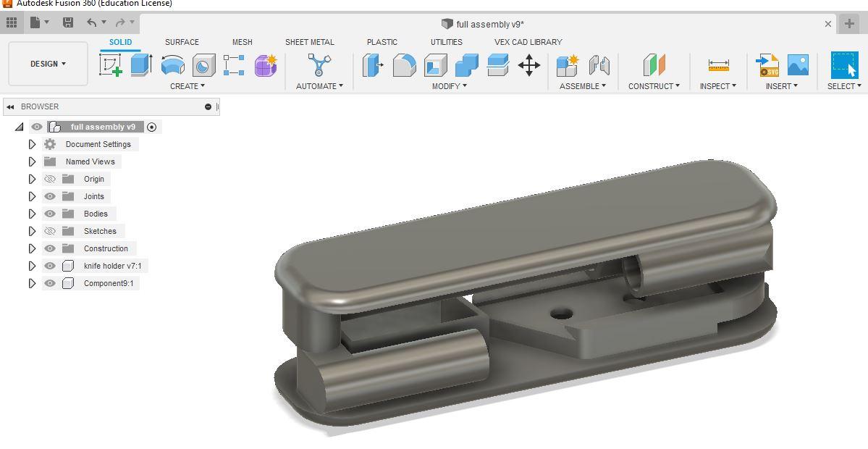Screen dimensions: 868x449
Task: Expand the knife holder v7:1 component
Action: [x=32, y=266]
